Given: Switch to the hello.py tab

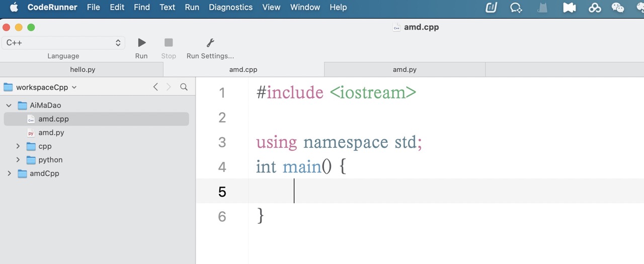Looking at the screenshot, I should click(82, 70).
